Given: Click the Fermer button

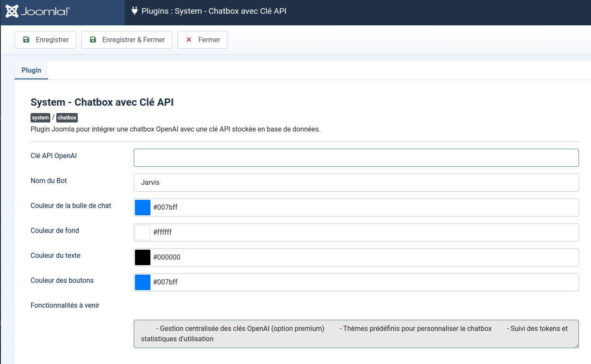Looking at the screenshot, I should click(x=202, y=40).
